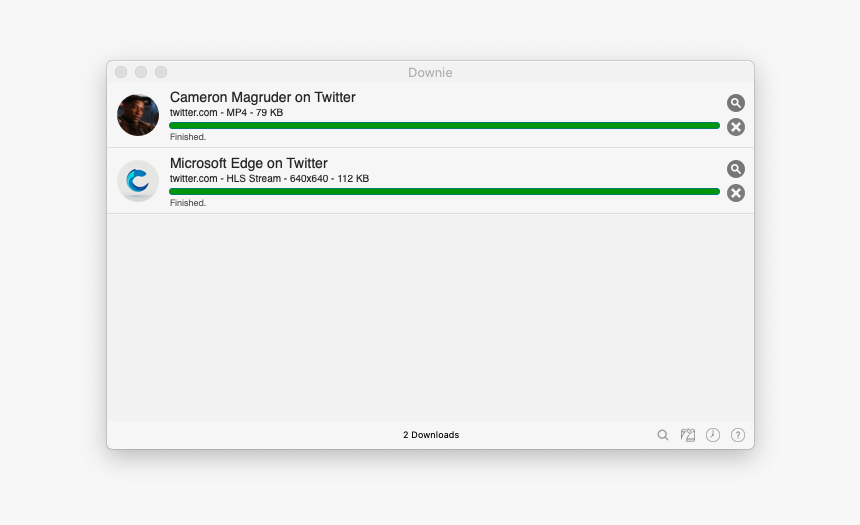Open the help question mark icon
Screen dimensions: 860x525
(738, 435)
